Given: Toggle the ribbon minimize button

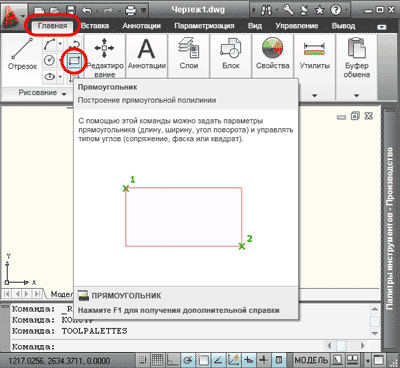Looking at the screenshot, I should 382,27.
